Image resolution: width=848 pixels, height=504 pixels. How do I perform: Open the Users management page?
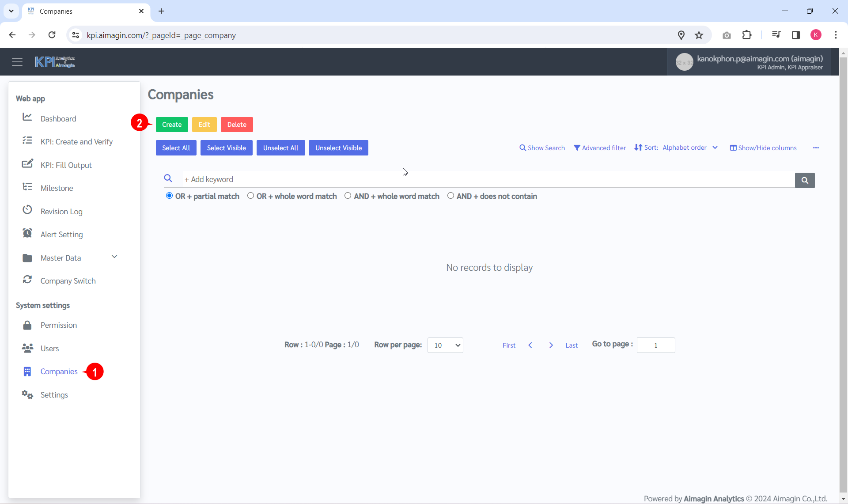50,348
